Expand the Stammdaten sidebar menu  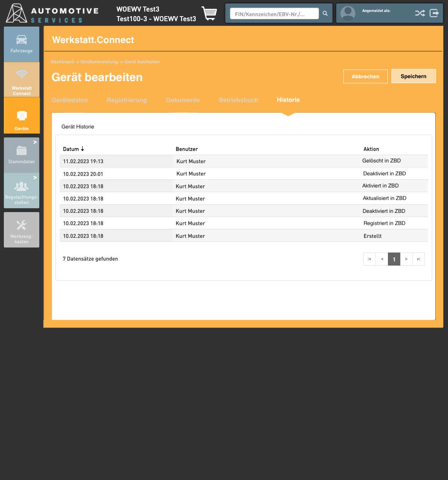coord(22,155)
